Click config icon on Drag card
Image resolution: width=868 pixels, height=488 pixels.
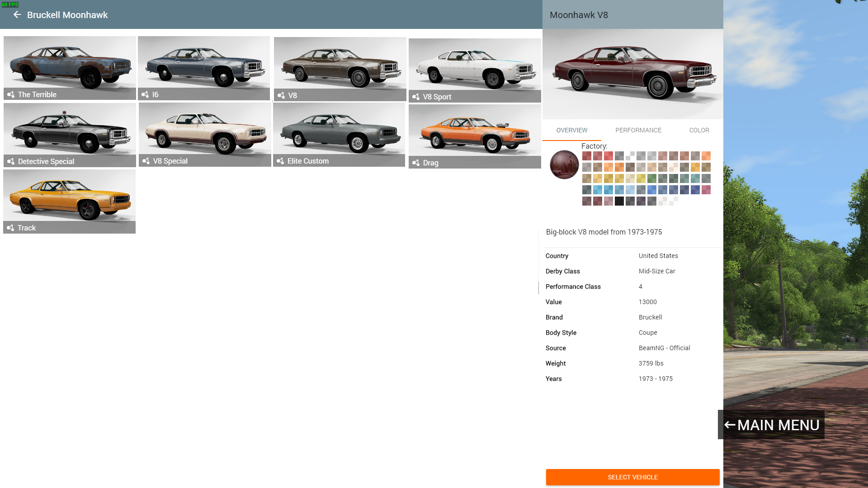click(x=416, y=163)
